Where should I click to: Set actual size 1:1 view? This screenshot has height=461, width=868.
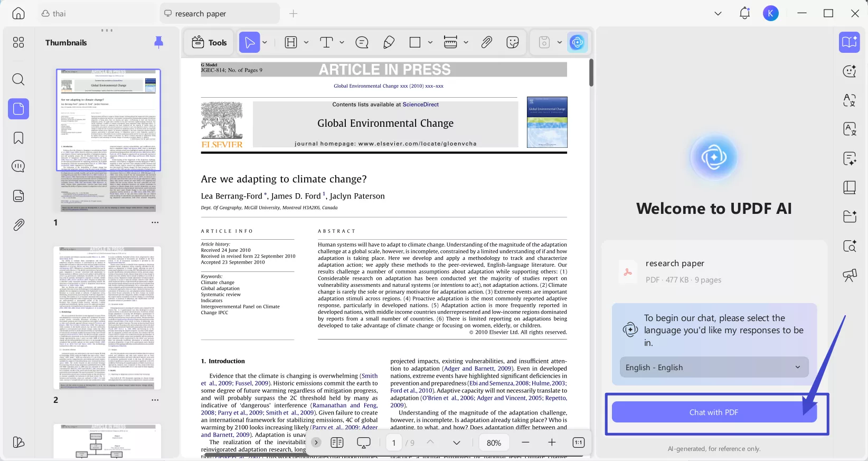click(579, 443)
